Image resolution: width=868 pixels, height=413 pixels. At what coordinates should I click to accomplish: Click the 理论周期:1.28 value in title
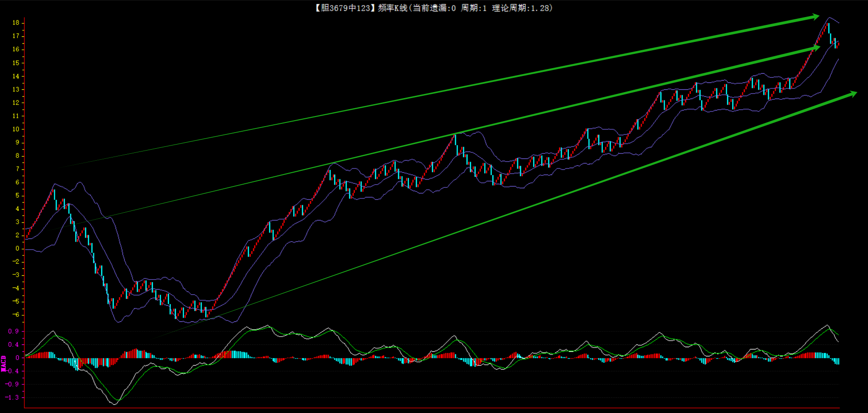[x=522, y=8]
